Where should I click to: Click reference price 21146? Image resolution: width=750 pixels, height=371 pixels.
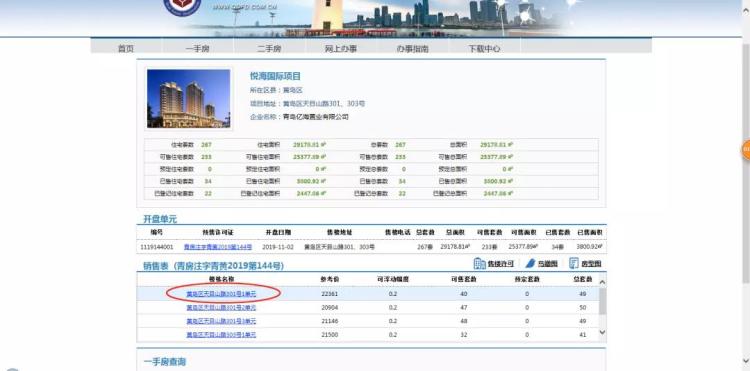click(x=330, y=321)
